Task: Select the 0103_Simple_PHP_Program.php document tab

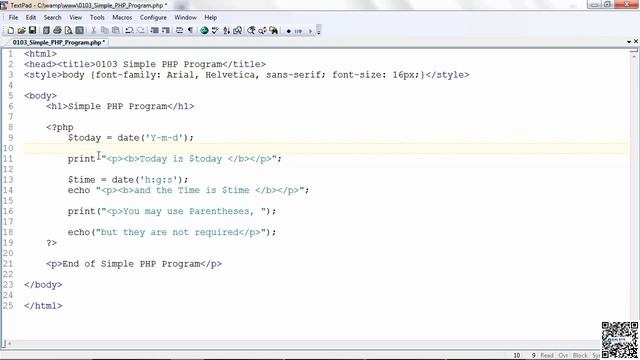Action: [x=58, y=42]
